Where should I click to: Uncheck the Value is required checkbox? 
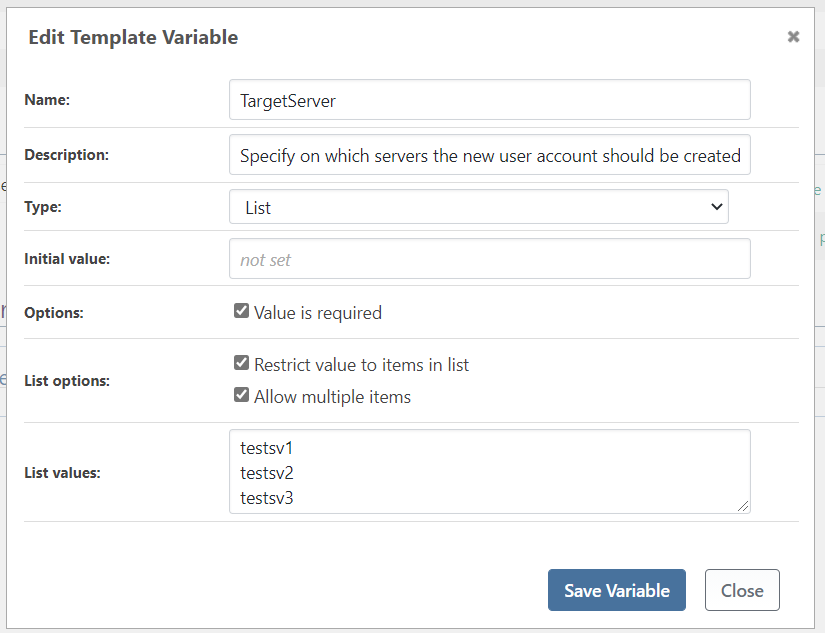pyautogui.click(x=241, y=311)
